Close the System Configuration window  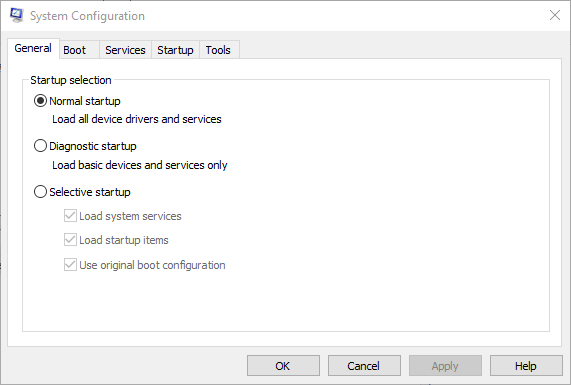tap(555, 15)
